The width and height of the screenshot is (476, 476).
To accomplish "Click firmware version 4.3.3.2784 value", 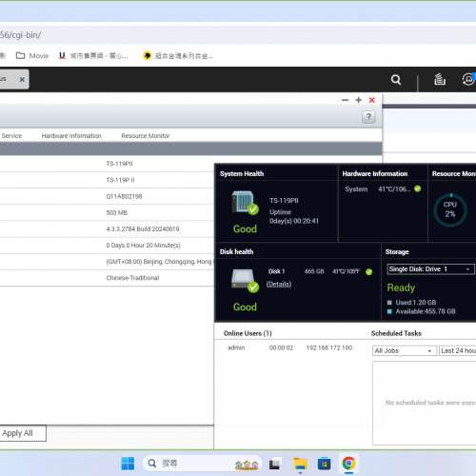I will (143, 228).
